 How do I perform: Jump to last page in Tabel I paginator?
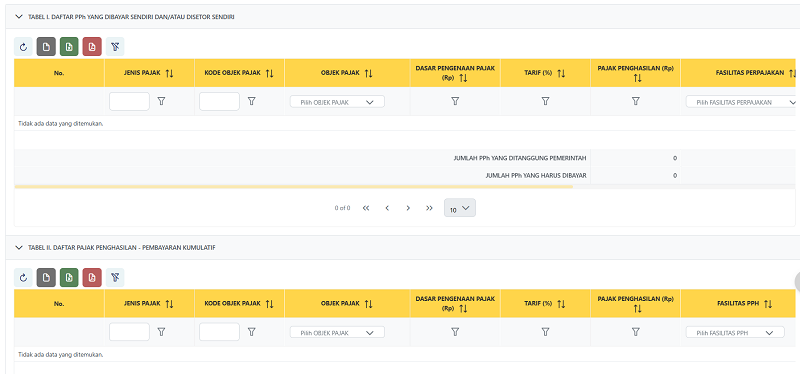click(430, 208)
